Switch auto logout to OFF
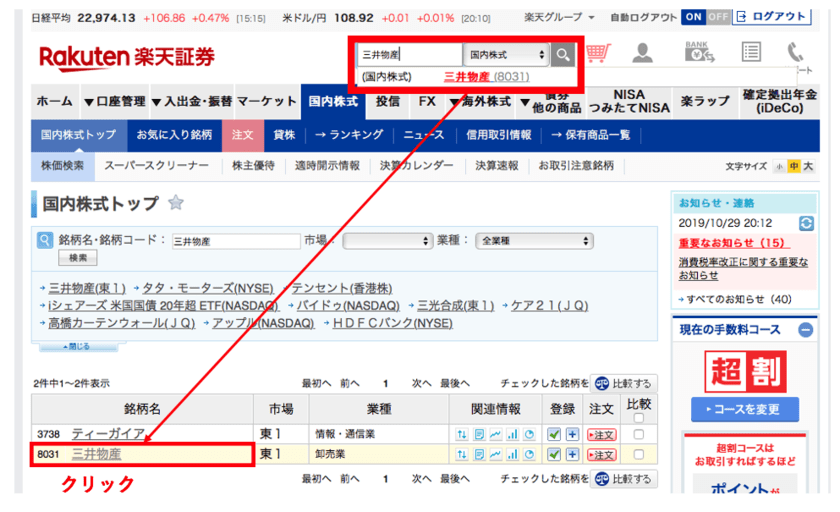Viewport: 840px width, 512px height. pos(718,17)
